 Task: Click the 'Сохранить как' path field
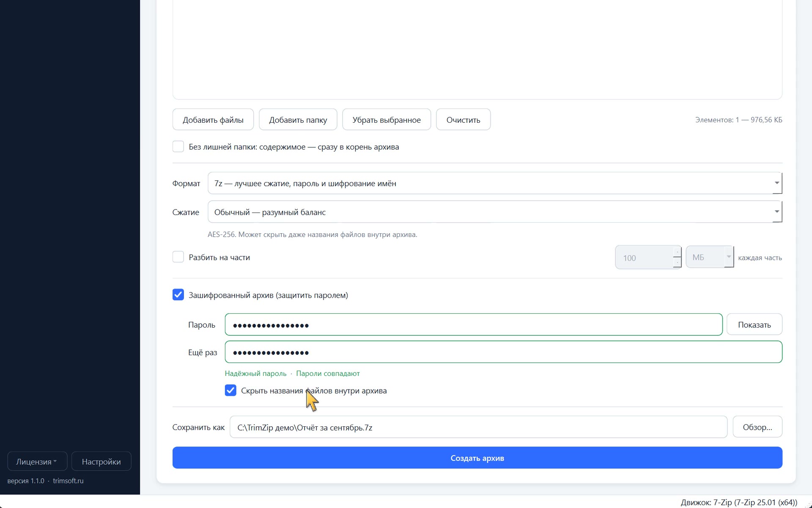click(478, 427)
